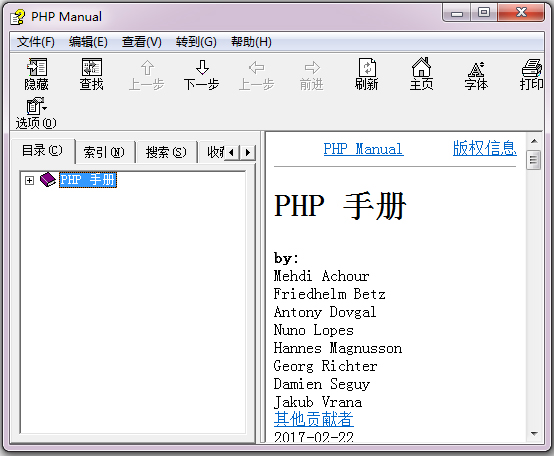554x456 pixels.
Task: Click the date 2017-02-22
Action: [x=314, y=437]
